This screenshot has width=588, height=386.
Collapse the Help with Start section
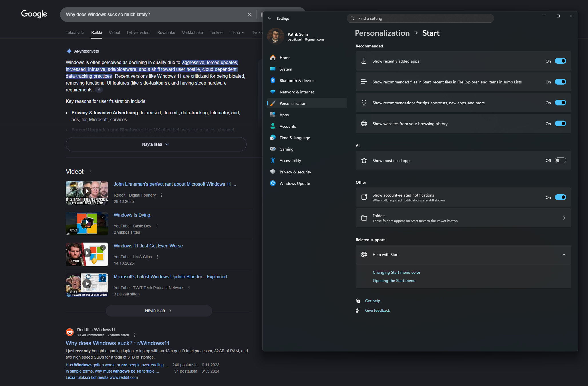(x=564, y=255)
